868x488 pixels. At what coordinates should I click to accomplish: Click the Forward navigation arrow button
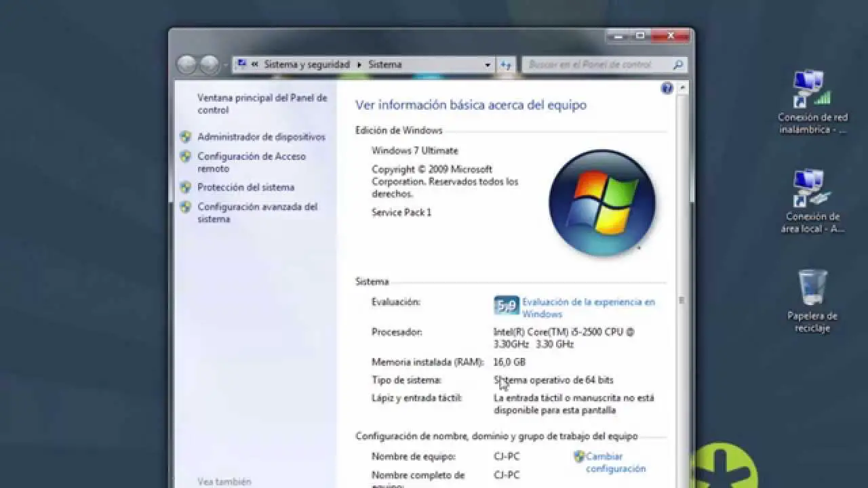coord(209,64)
